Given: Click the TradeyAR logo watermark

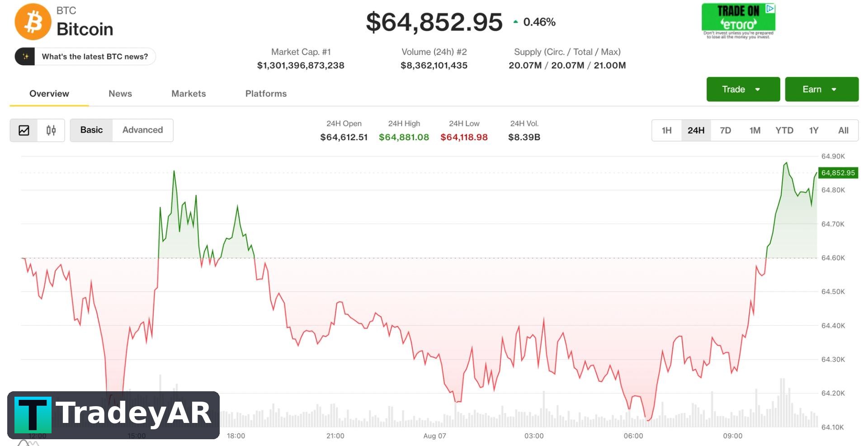Looking at the screenshot, I should pos(113,415).
